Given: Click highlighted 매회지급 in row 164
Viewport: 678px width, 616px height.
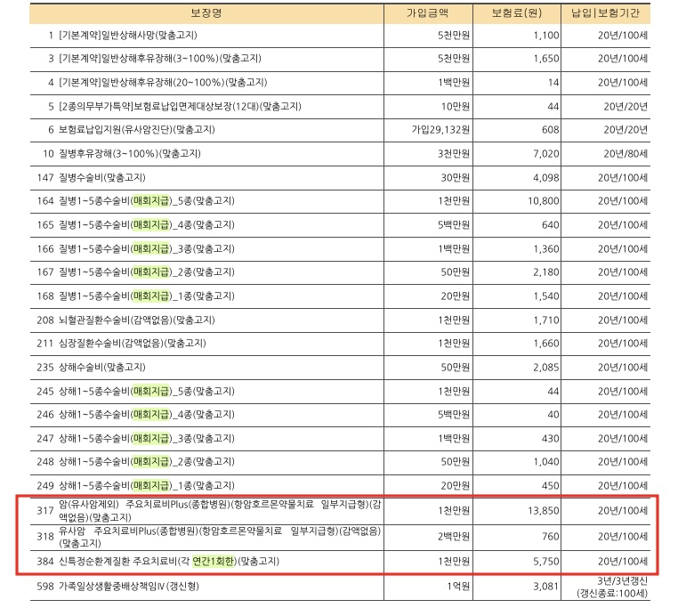Looking at the screenshot, I should [150, 199].
